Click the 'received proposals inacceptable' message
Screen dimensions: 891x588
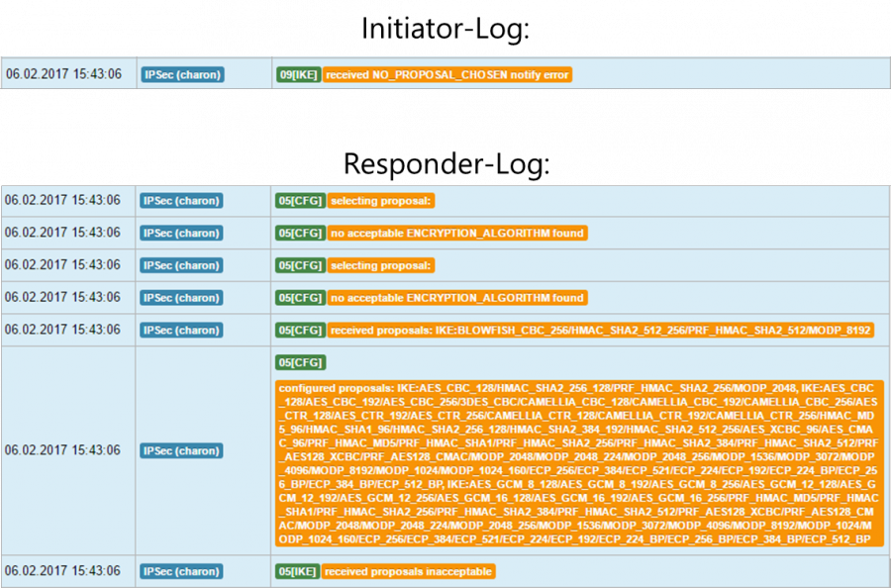(408, 571)
